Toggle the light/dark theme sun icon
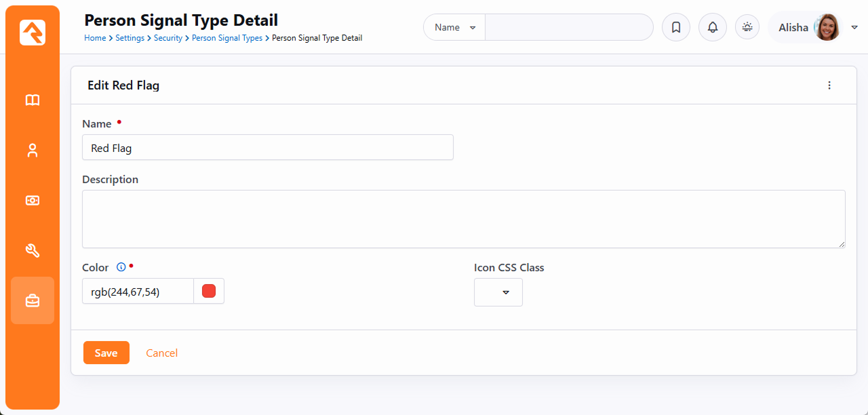 pos(747,27)
